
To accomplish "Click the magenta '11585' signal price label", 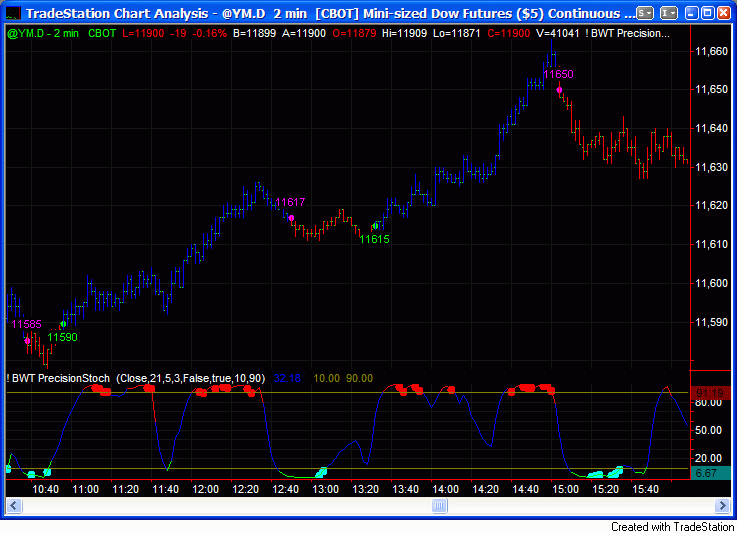I will coord(26,324).
